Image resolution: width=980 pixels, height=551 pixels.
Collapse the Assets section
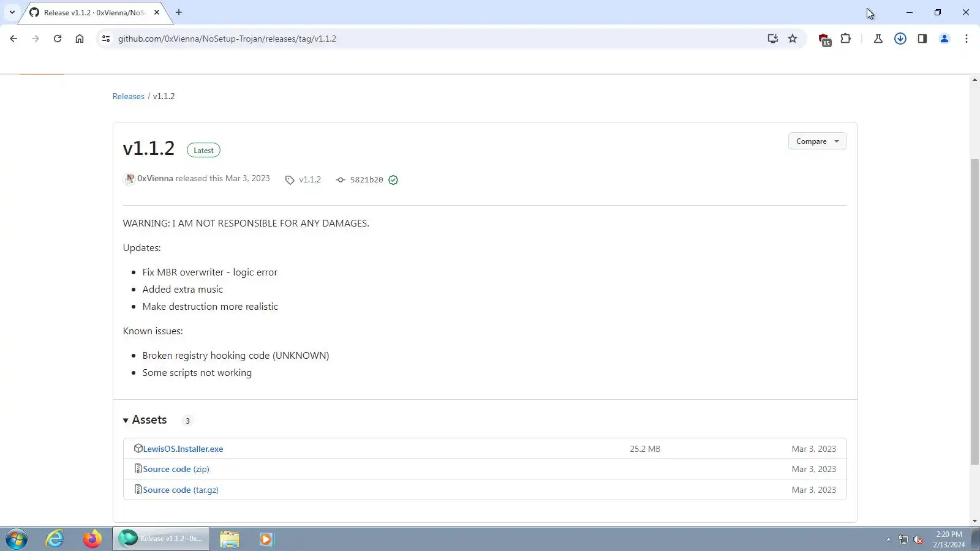coord(145,420)
